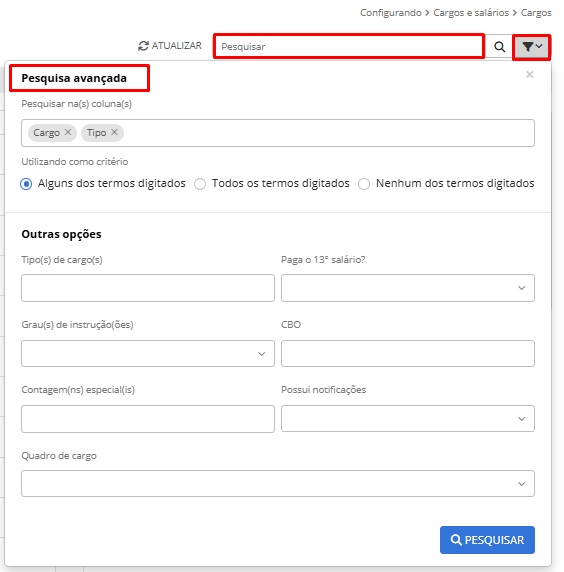Go to Configurando breadcrumb

click(391, 13)
